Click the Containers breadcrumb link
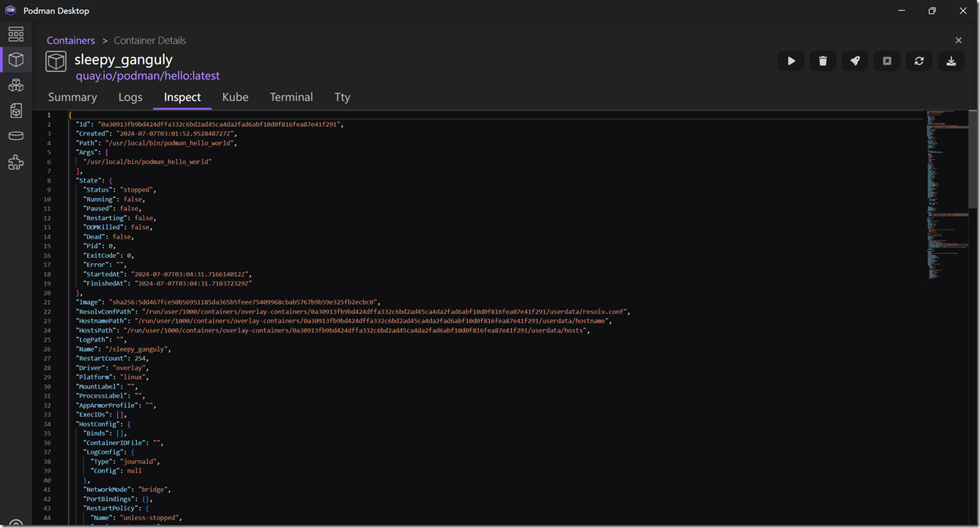The image size is (980, 528). [71, 41]
